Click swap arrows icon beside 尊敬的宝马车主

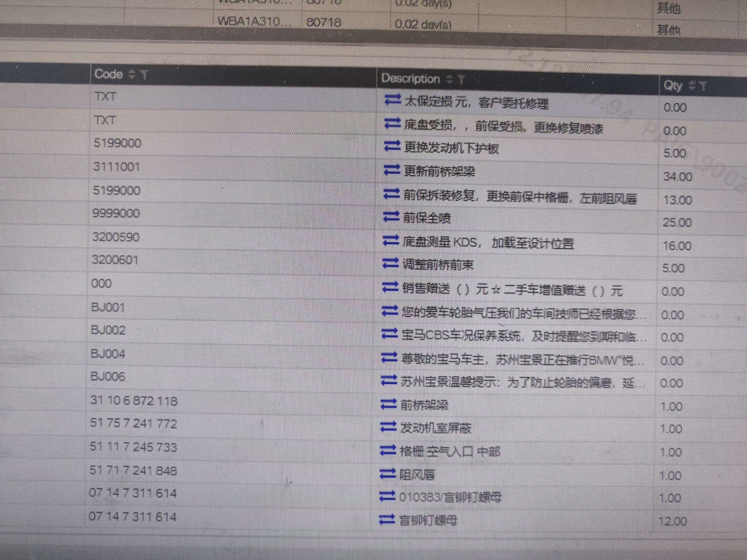tap(389, 357)
